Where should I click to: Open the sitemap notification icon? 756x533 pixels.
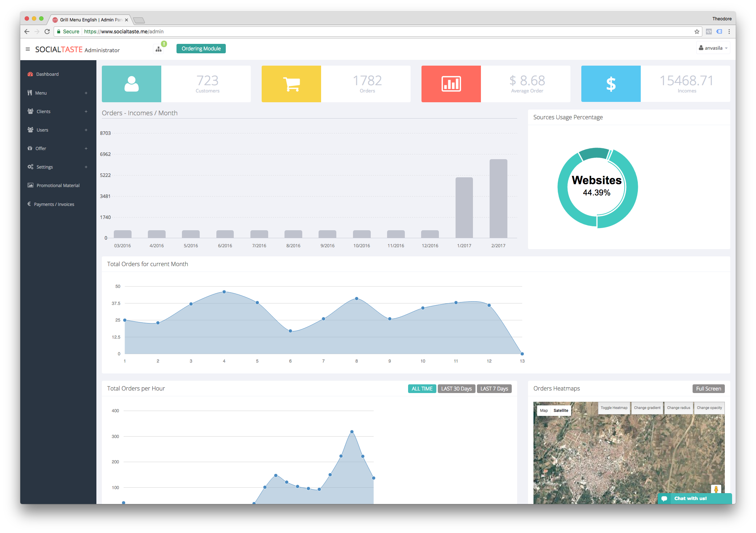tap(159, 49)
